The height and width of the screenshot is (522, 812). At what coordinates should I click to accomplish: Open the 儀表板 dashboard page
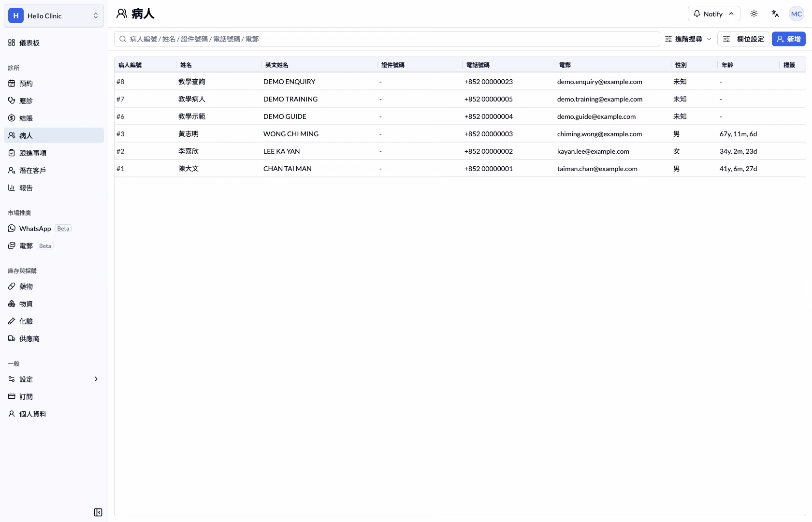(54, 43)
